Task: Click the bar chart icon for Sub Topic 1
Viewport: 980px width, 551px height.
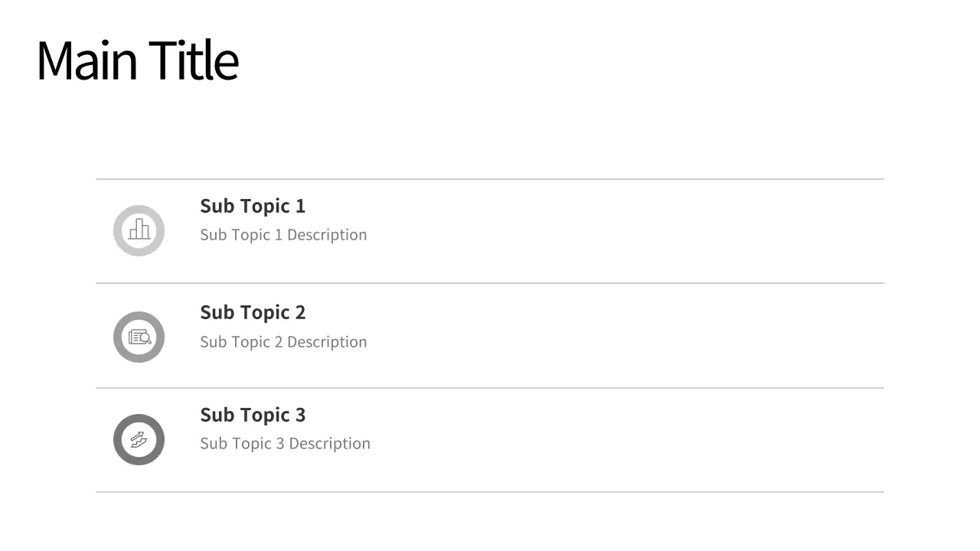Action: [x=139, y=230]
